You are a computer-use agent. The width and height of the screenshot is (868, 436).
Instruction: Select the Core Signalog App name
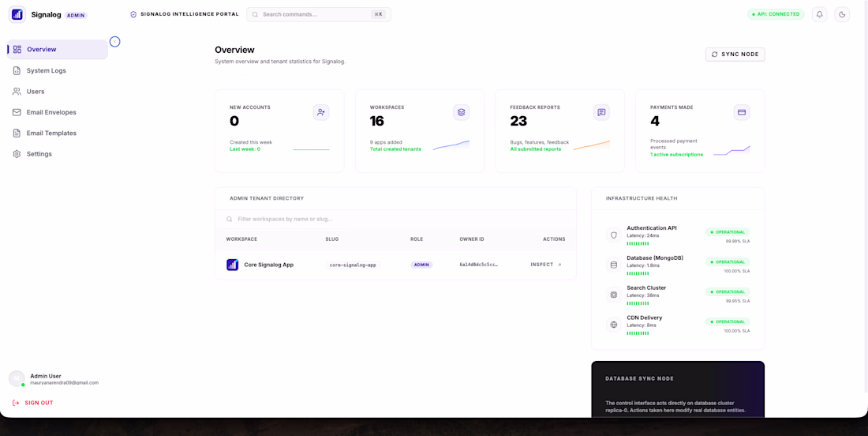point(268,265)
